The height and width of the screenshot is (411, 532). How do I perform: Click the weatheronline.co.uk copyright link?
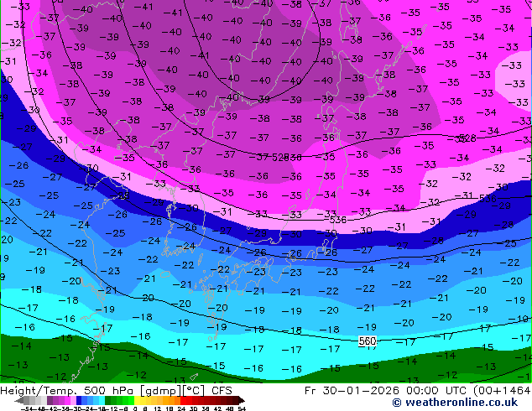tap(455, 403)
